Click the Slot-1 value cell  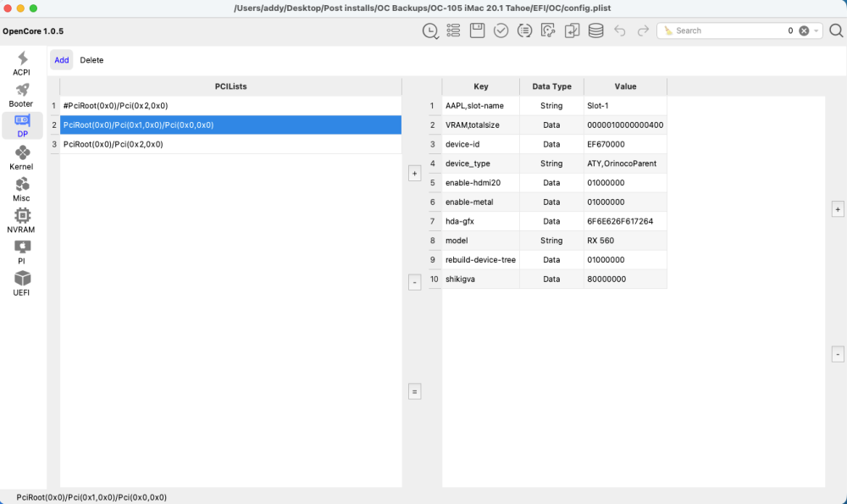(625, 106)
